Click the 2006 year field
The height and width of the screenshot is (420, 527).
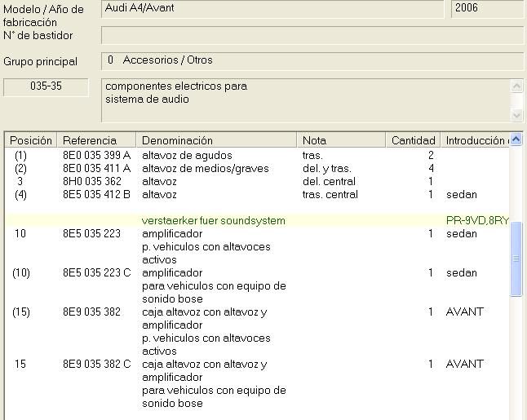(x=486, y=9)
